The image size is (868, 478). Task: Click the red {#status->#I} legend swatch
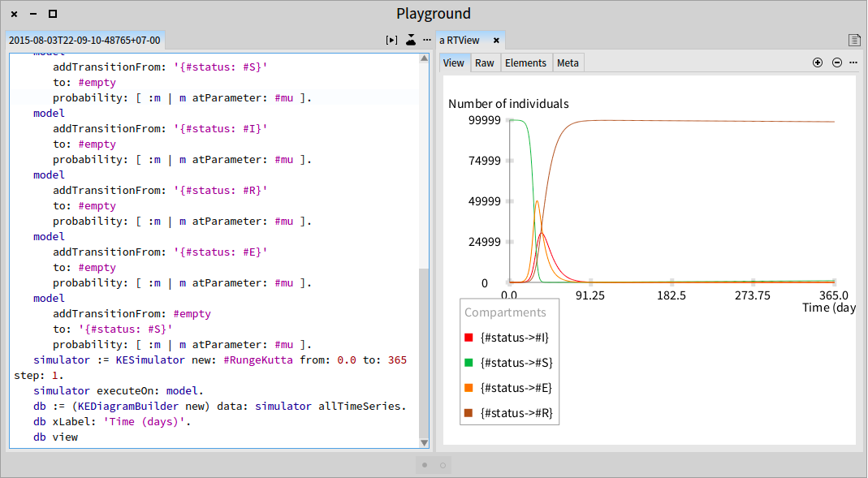pyautogui.click(x=469, y=338)
